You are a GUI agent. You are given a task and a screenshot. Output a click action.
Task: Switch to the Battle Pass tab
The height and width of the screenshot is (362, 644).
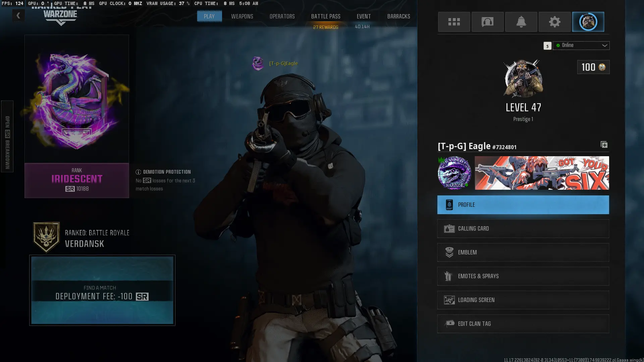[x=325, y=16]
